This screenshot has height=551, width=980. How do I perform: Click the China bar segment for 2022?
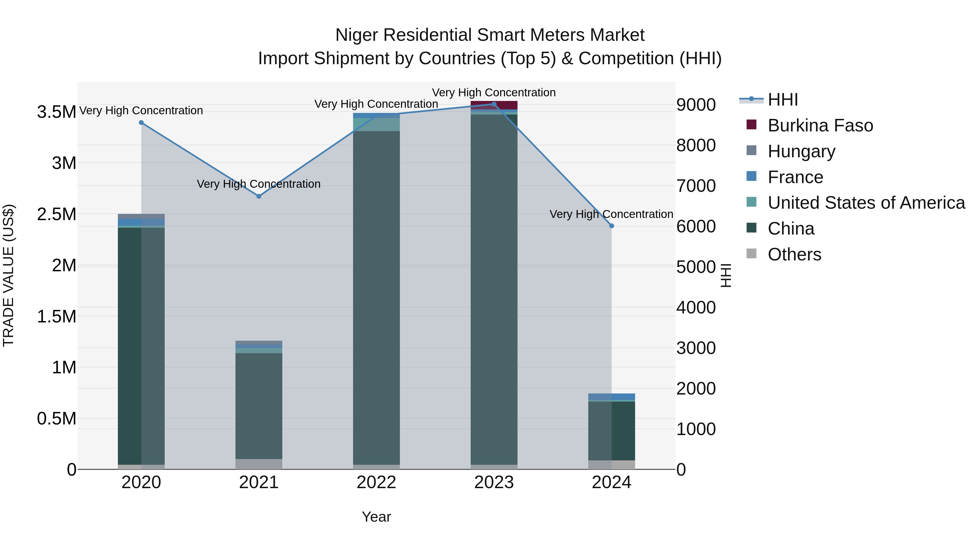tap(376, 298)
